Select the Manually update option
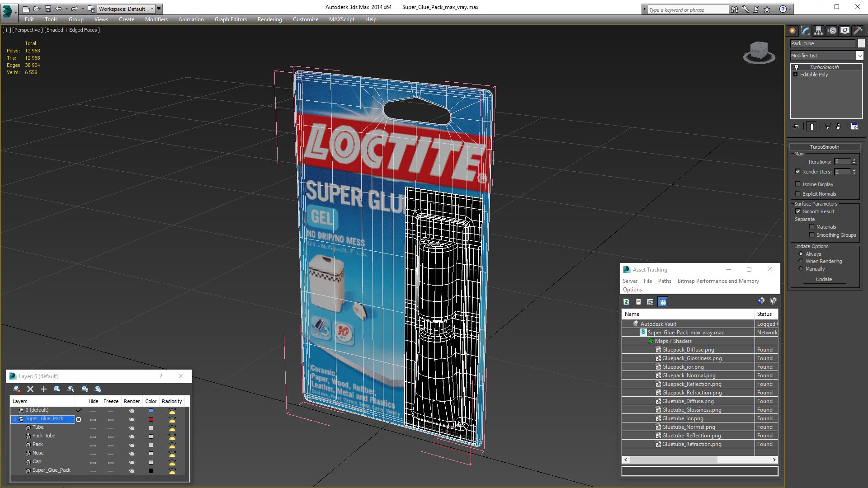868x488 pixels. [x=801, y=269]
